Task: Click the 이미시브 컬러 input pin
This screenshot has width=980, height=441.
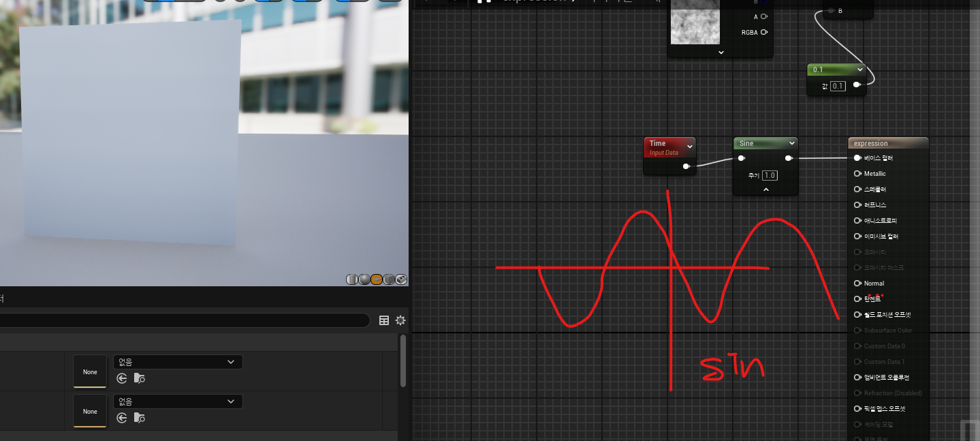Action: (857, 237)
